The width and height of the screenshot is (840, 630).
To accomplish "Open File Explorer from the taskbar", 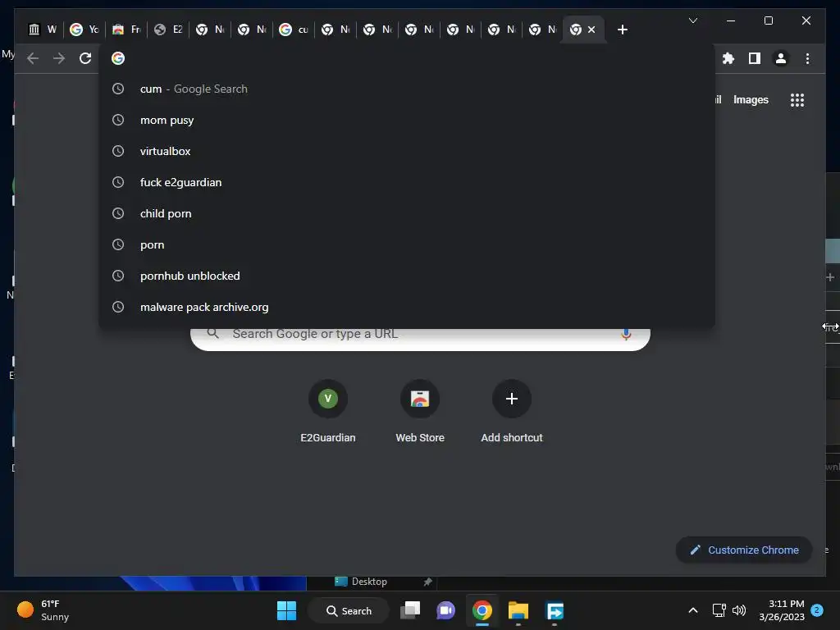I will 518,610.
